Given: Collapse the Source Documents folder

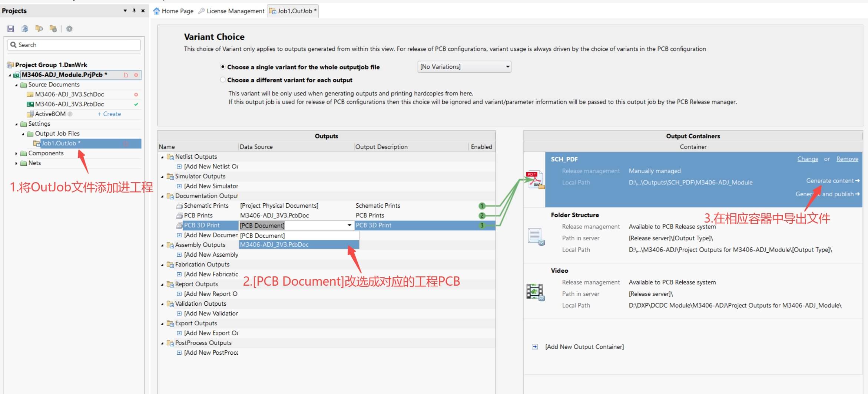Looking at the screenshot, I should (16, 85).
